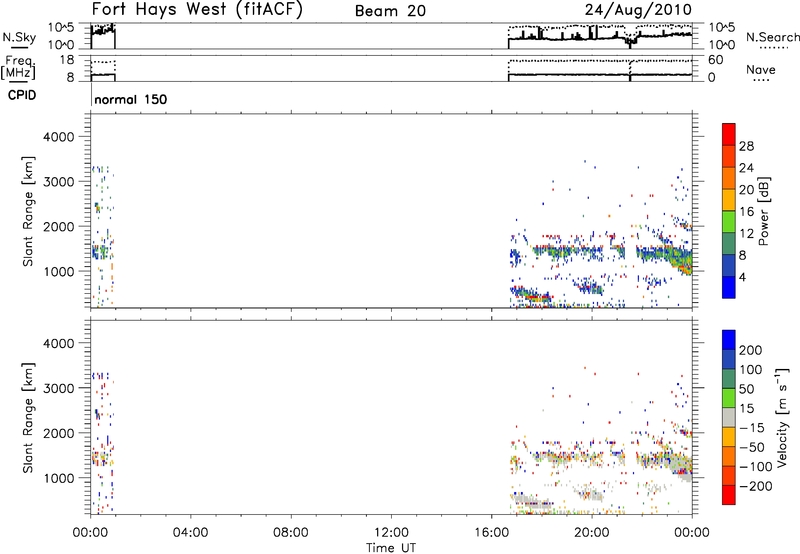Image resolution: width=800 pixels, height=554 pixels.
Task: Click the "Freq. [MHz]" axis label
Action: pos(18,67)
